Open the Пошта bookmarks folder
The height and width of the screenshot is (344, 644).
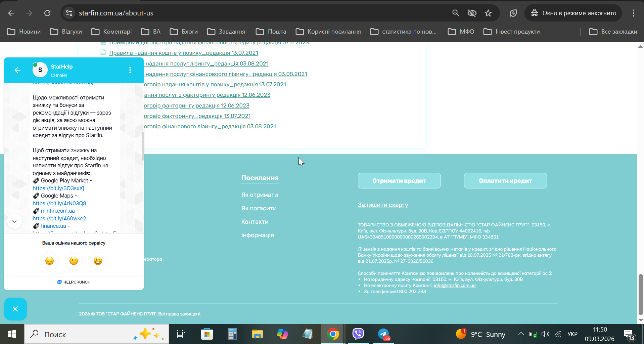coord(271,32)
